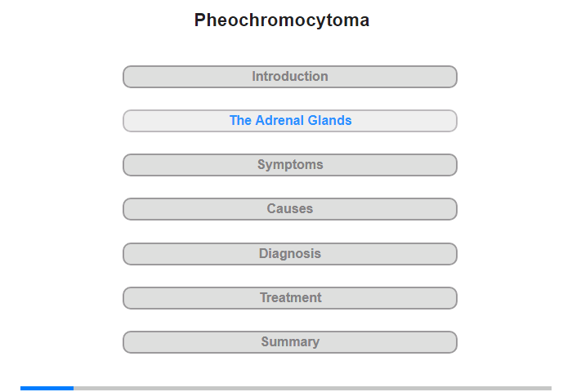Choose 'Diagnosis' from the module menu
572x392 pixels.
(x=290, y=254)
